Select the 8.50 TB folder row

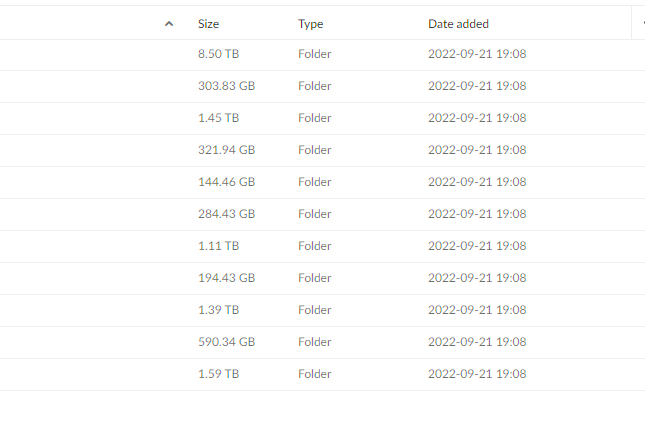tap(218, 54)
